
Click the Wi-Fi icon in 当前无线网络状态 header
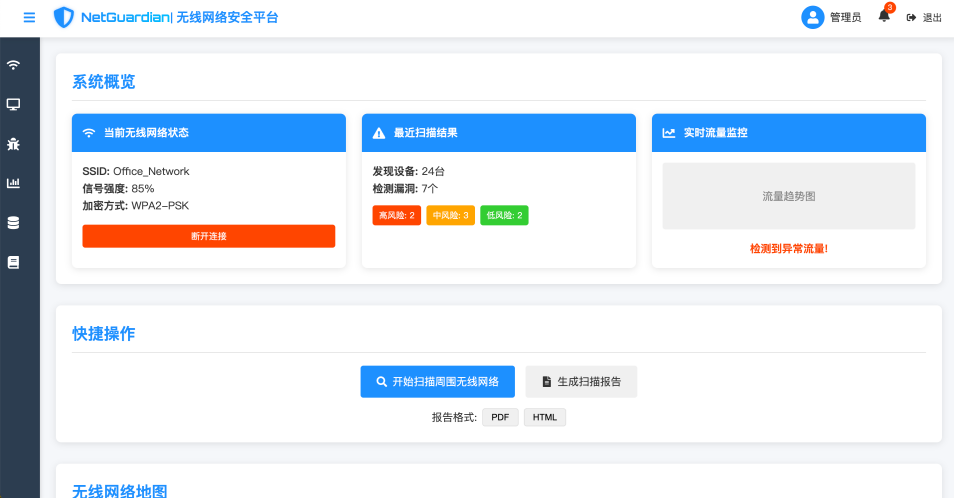point(89,133)
